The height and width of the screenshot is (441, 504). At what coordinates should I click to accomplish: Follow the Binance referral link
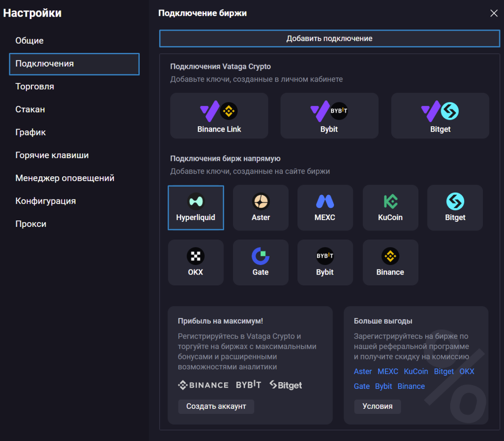point(411,386)
